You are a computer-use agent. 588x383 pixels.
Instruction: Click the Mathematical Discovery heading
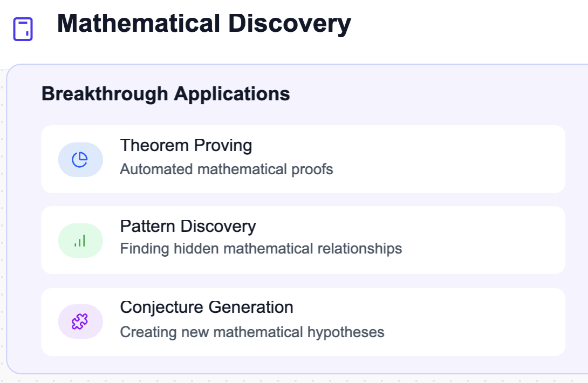204,24
